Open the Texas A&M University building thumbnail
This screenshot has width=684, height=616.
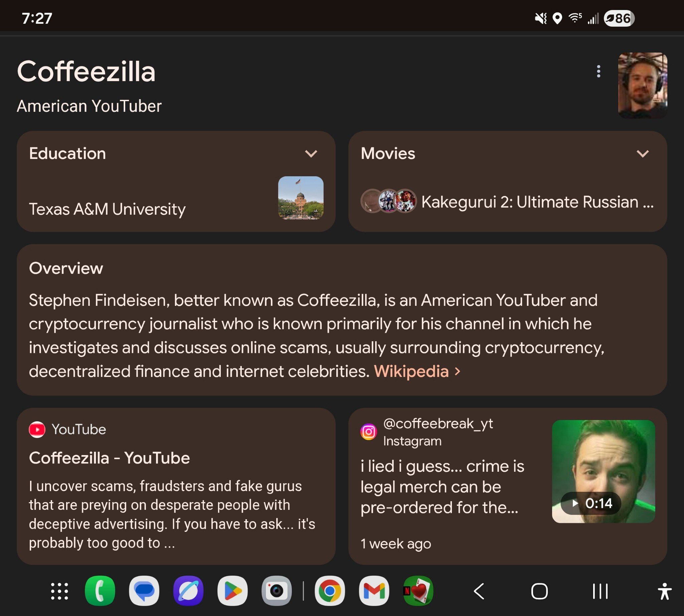point(300,198)
